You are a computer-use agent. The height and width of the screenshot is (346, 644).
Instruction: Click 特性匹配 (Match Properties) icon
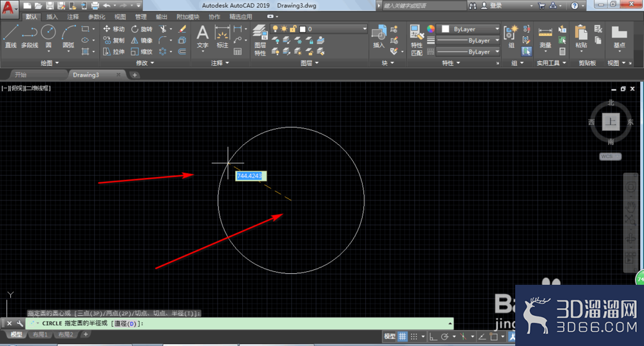coord(417,40)
